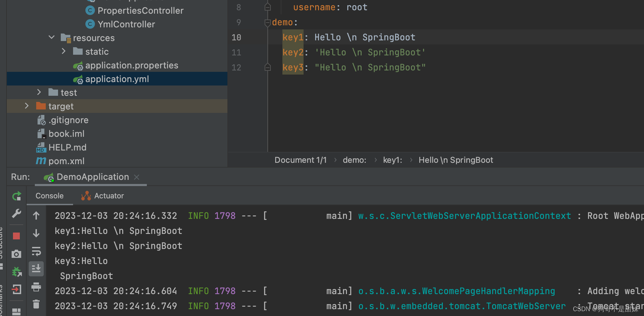Screen dimensions: 644x316
Task: Rerun DemoApplication with the green rerun icon
Action: pos(17,196)
